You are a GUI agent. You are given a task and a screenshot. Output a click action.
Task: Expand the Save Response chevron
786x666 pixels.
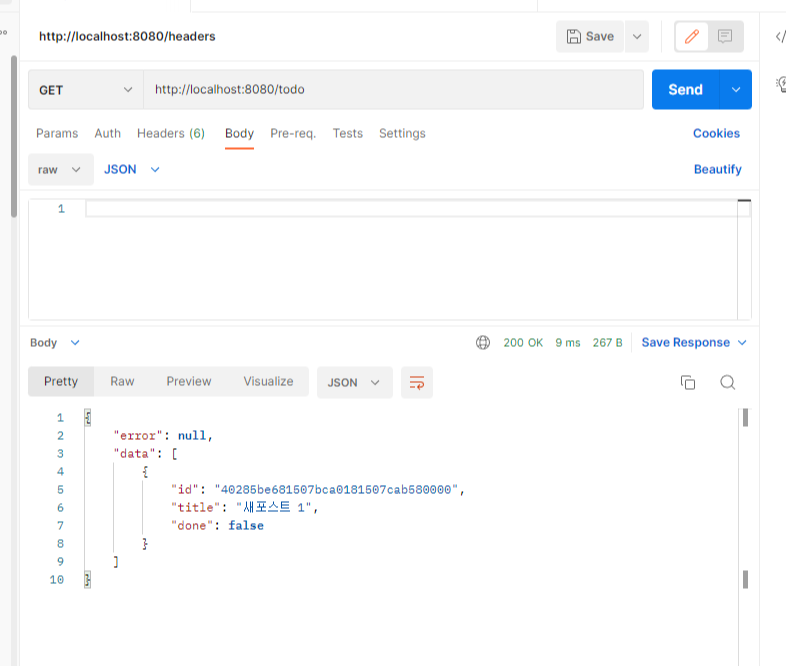pyautogui.click(x=742, y=343)
